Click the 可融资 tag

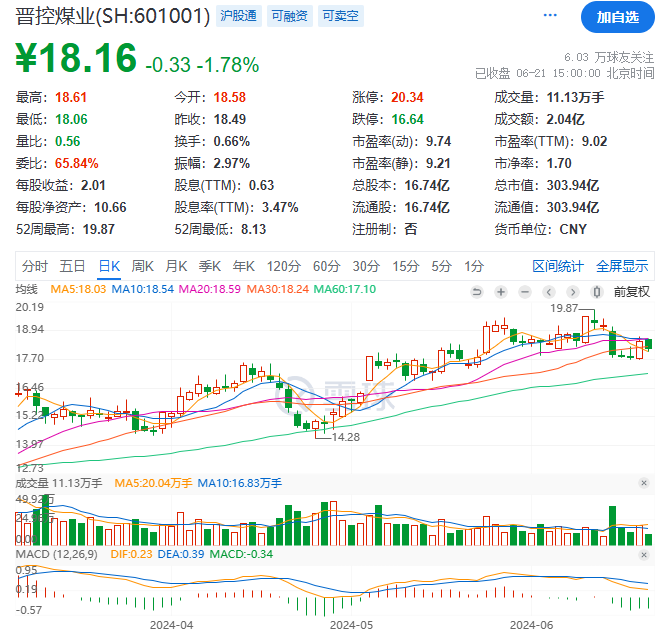pyautogui.click(x=290, y=16)
